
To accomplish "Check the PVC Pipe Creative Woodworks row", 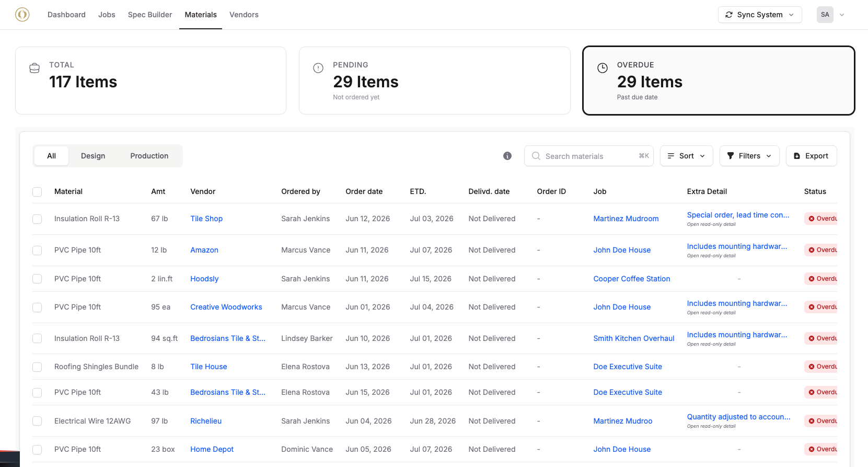I will (37, 307).
